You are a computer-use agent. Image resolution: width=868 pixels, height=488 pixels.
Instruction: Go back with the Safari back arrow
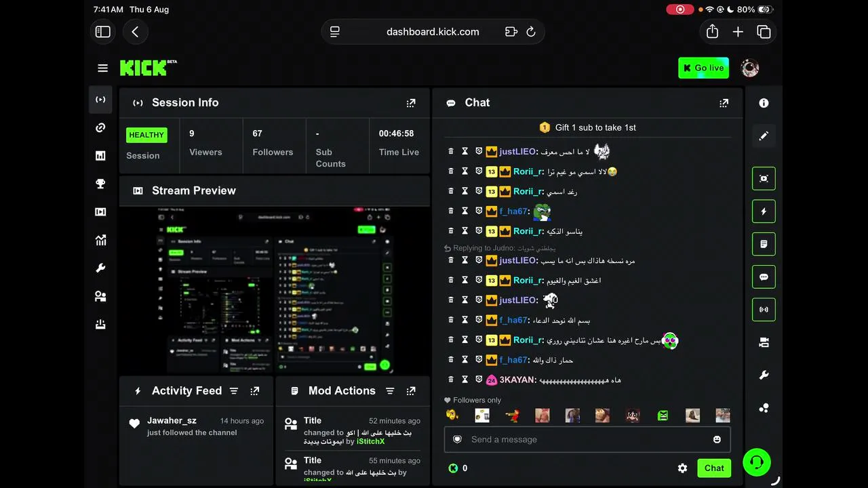coord(136,32)
